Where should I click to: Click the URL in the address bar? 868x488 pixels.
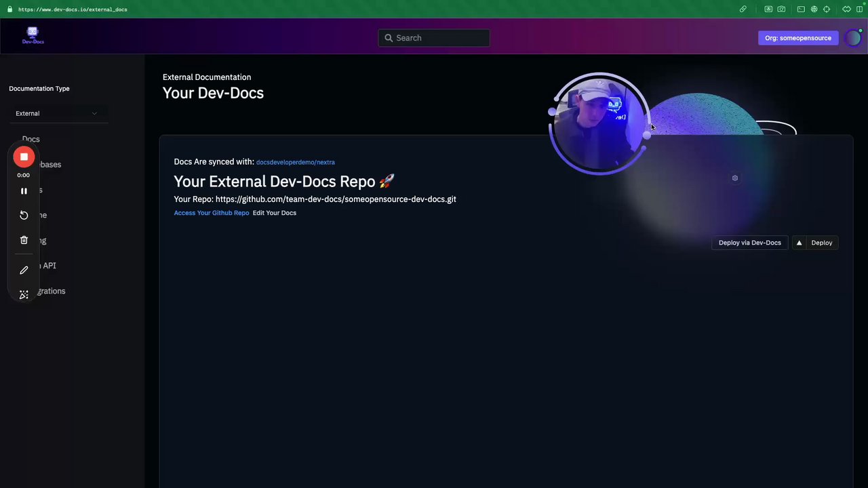pos(73,9)
